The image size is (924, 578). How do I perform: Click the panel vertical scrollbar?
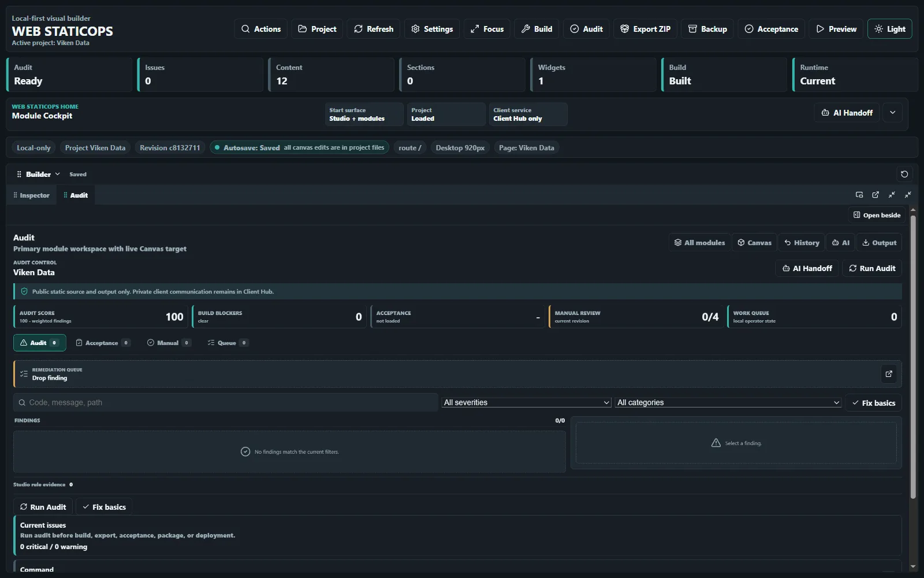[x=913, y=357]
